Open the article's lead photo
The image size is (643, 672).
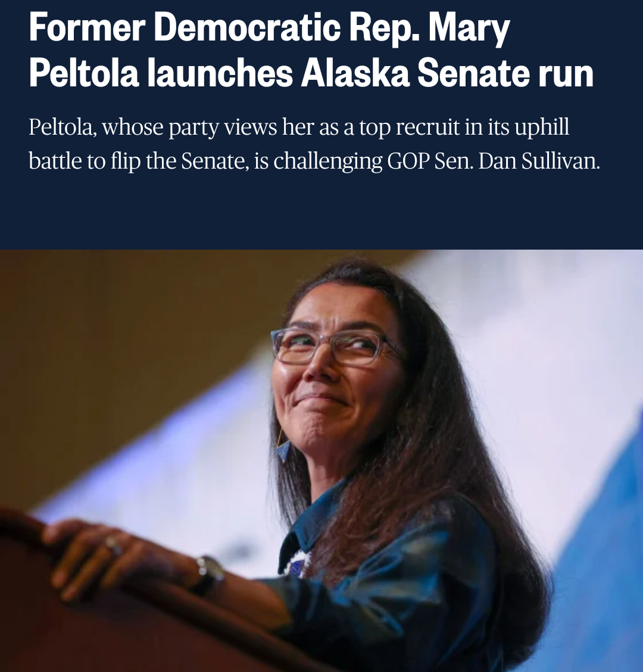coord(321,461)
